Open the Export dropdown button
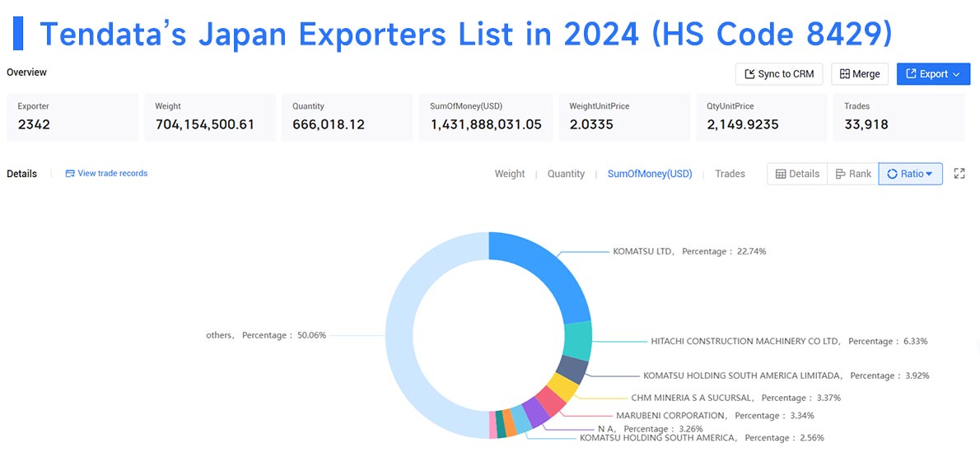Viewport: 980px width, 457px height. point(933,74)
